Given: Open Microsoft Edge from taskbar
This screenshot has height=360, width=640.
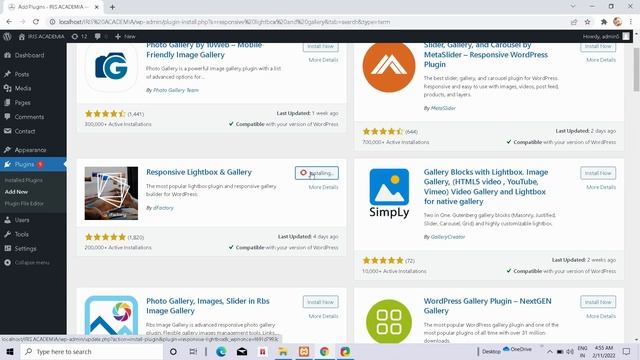Looking at the screenshot, I should [x=221, y=351].
